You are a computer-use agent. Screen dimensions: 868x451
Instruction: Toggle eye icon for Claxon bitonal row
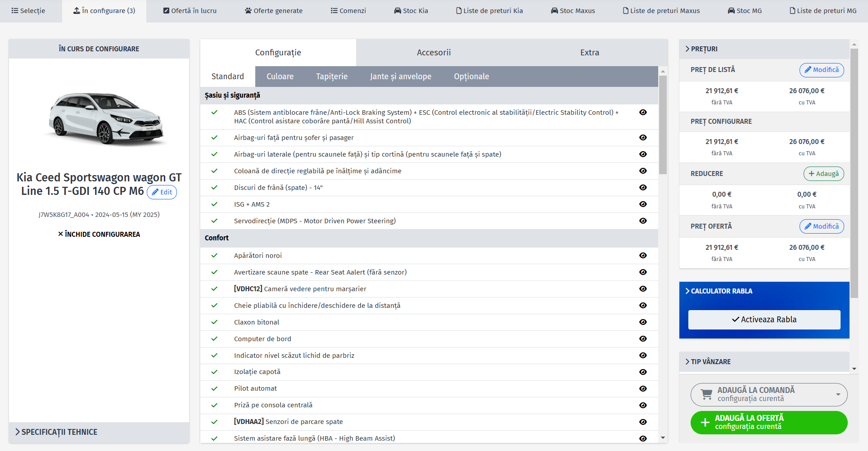[643, 322]
